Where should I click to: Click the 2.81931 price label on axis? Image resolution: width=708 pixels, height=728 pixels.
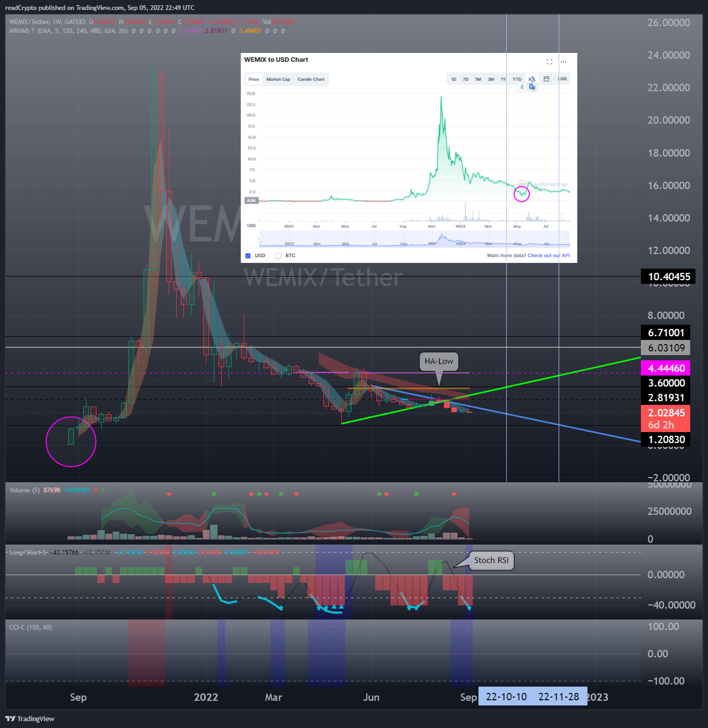[x=666, y=398]
